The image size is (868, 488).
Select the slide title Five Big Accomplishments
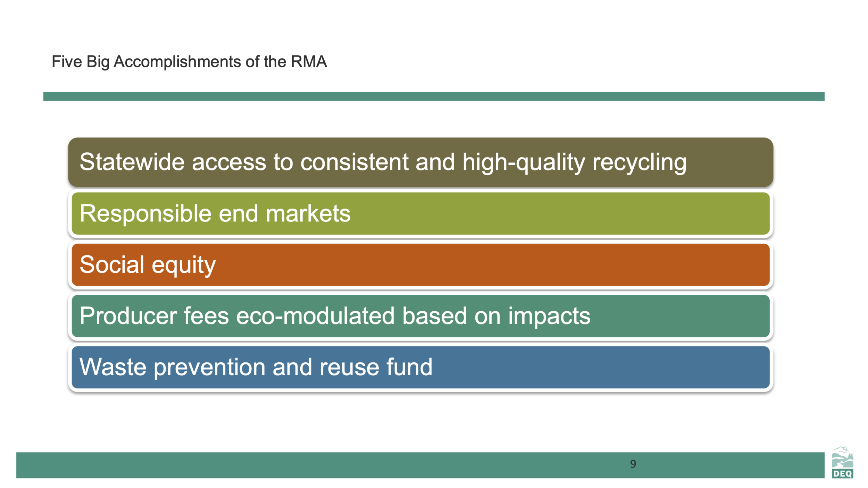[189, 62]
